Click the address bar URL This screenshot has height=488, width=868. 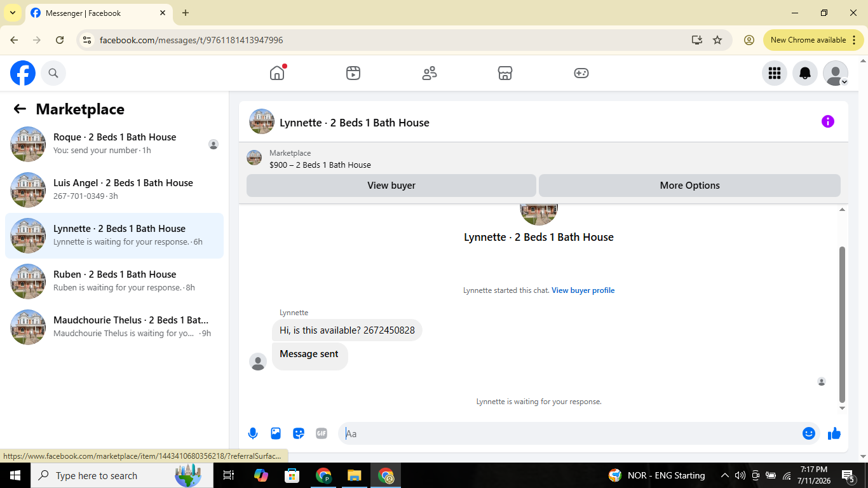[191, 40]
